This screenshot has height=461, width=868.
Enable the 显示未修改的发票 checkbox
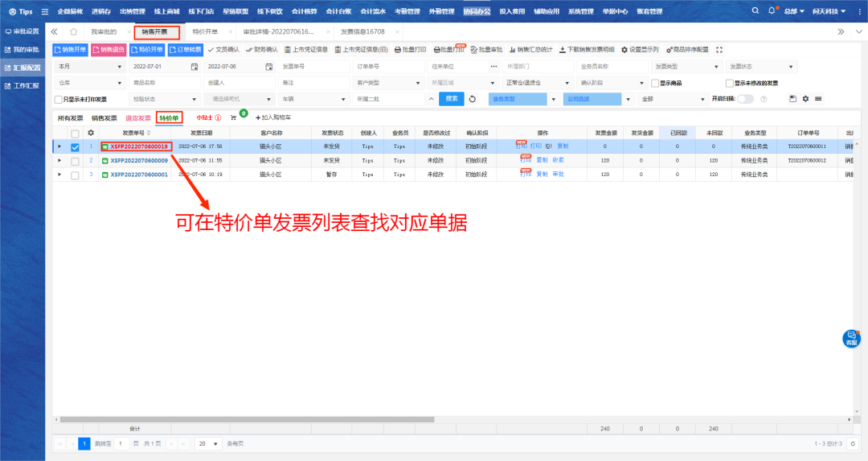[729, 83]
